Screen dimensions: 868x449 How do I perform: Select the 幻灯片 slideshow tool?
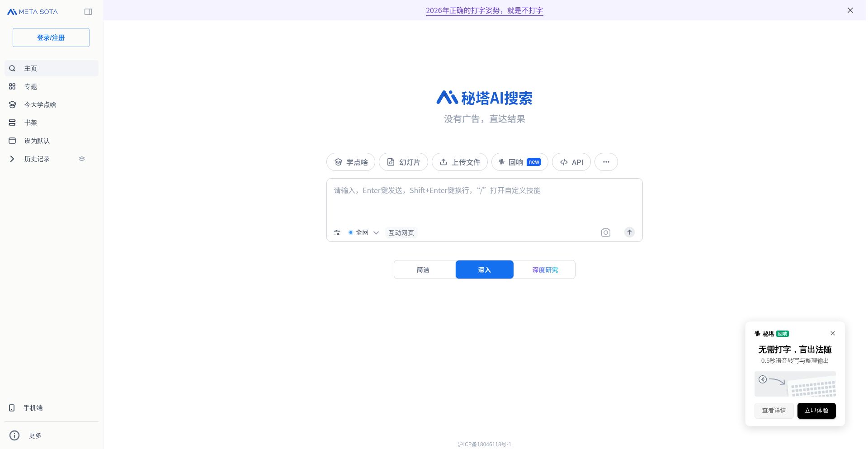(403, 162)
